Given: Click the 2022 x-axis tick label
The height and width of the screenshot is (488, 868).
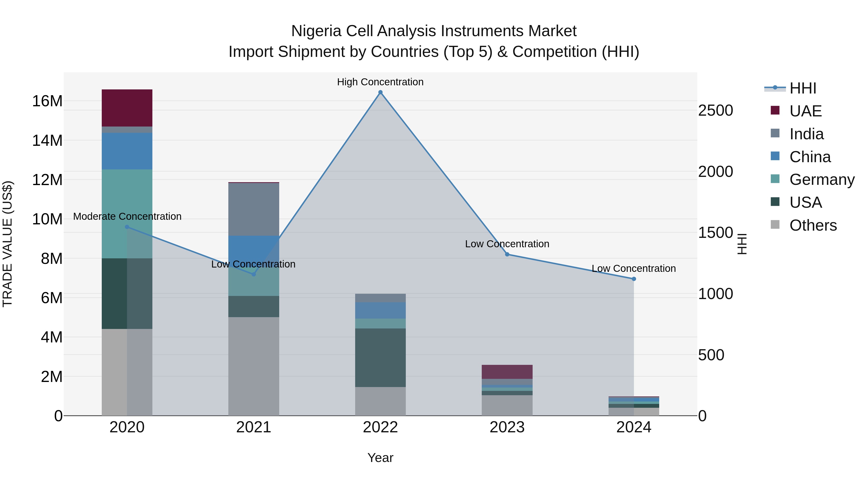Looking at the screenshot, I should pyautogui.click(x=380, y=427).
